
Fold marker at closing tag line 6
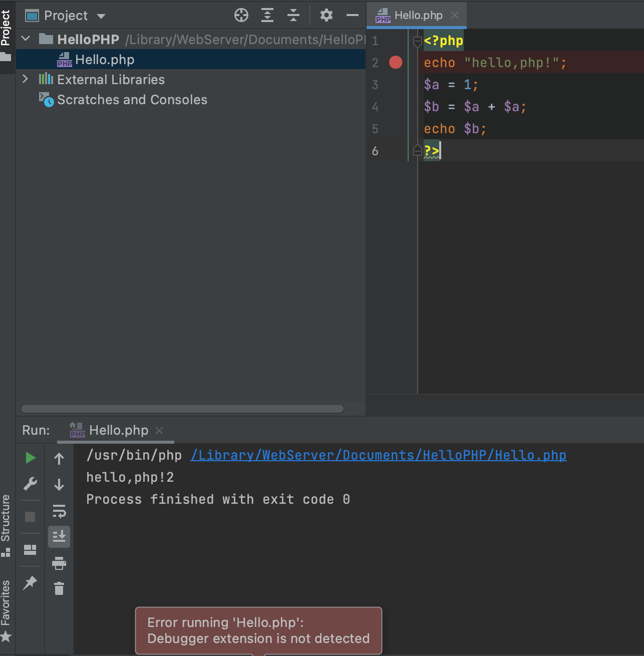coord(417,150)
